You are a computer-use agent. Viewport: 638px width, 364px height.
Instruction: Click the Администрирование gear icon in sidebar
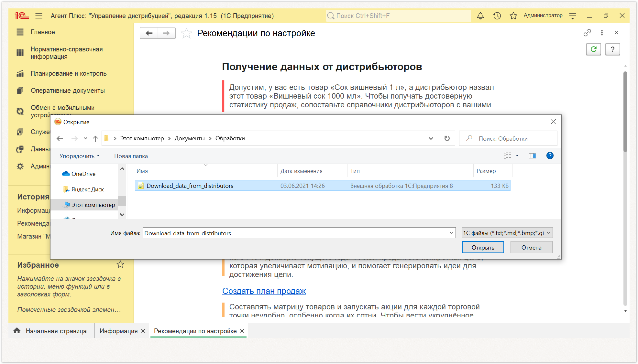20,166
